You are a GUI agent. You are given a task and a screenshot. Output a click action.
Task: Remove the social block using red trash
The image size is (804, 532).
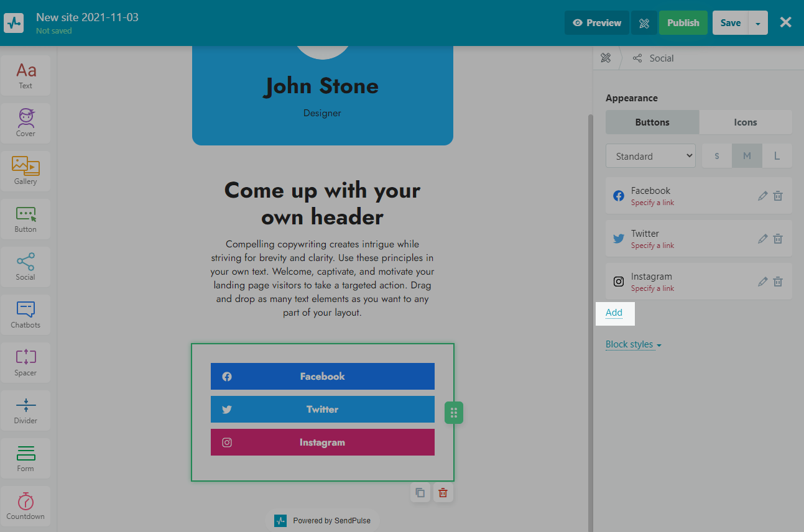[443, 493]
